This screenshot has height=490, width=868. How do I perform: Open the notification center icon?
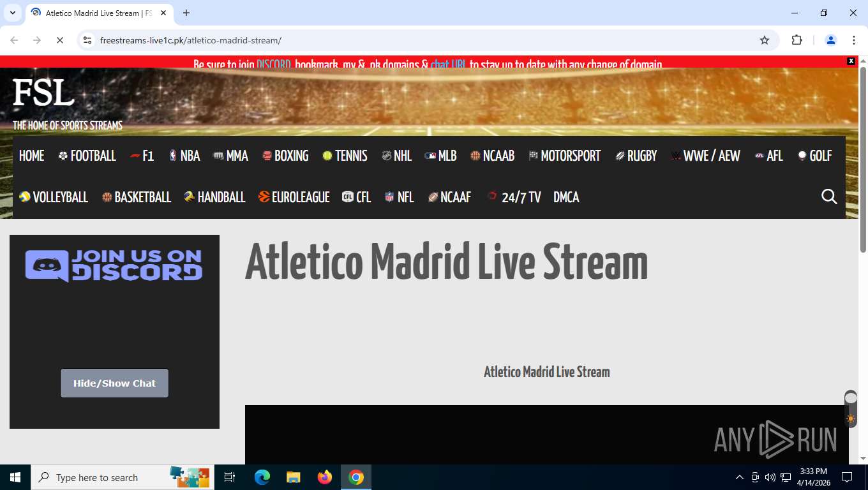(847, 477)
